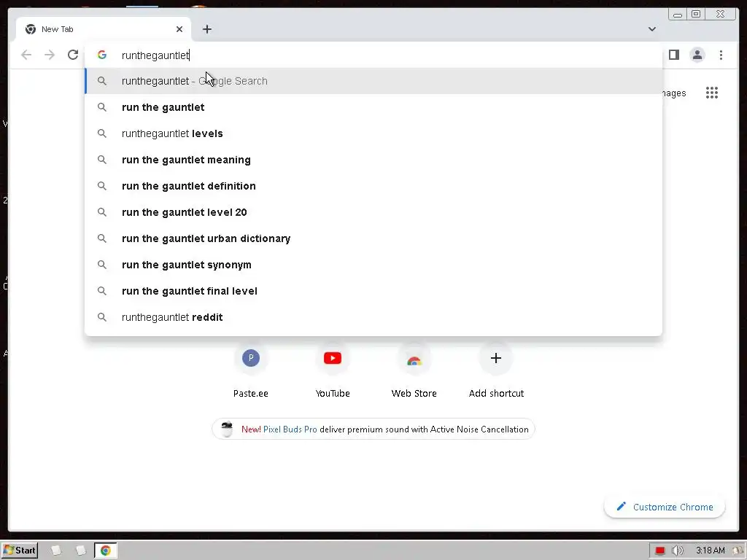
Task: Open the YouTube shortcut
Action: [333, 371]
